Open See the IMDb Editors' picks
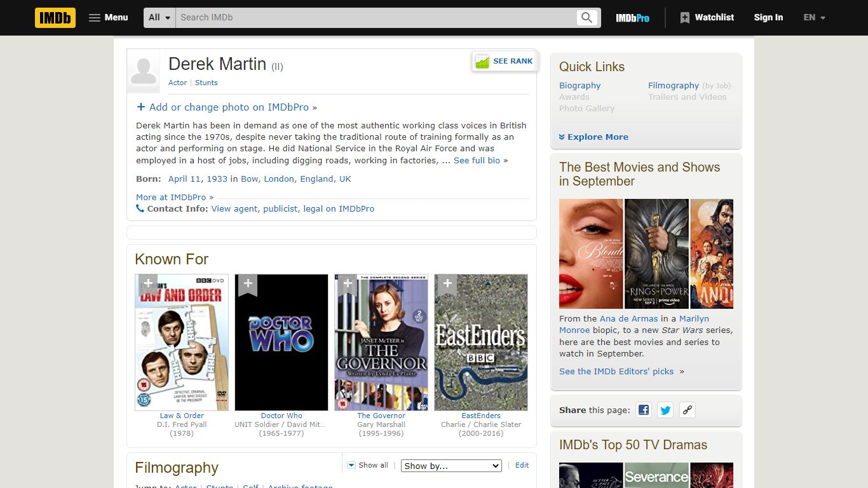Screen dimensions: 868x488 pyautogui.click(x=616, y=372)
